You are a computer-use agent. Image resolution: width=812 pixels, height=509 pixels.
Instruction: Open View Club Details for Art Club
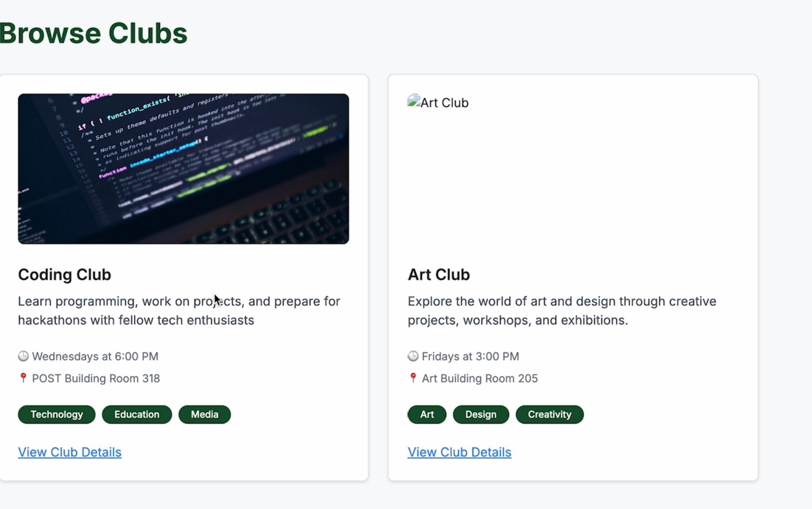coord(459,452)
